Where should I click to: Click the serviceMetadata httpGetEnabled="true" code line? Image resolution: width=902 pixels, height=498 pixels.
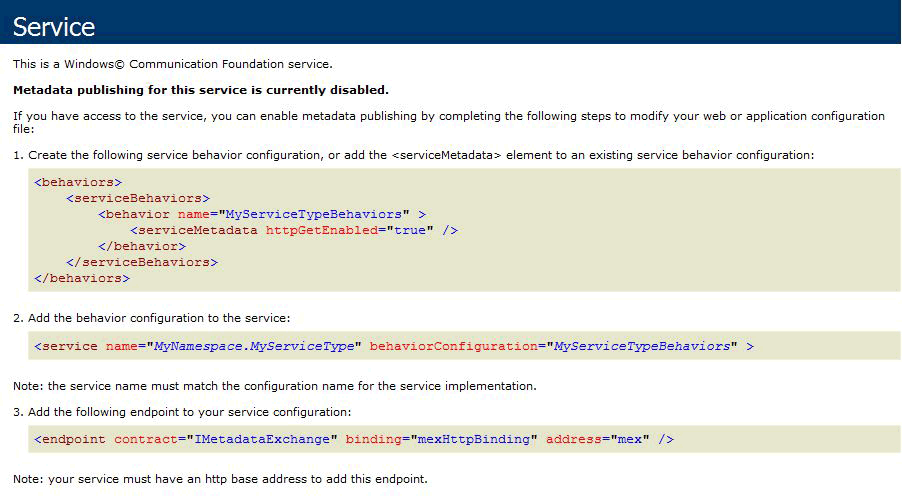pos(294,231)
